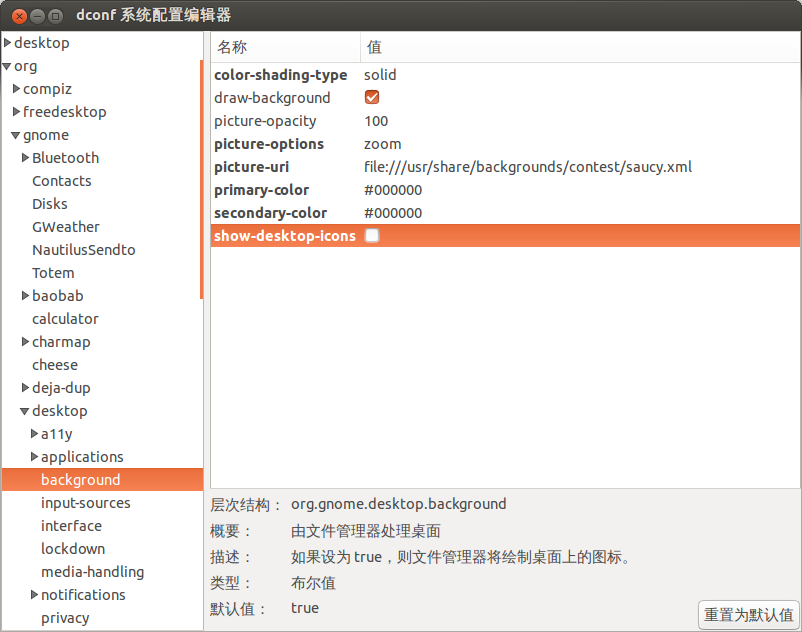
Task: Expand the notifications tree node
Action: pyautogui.click(x=34, y=595)
